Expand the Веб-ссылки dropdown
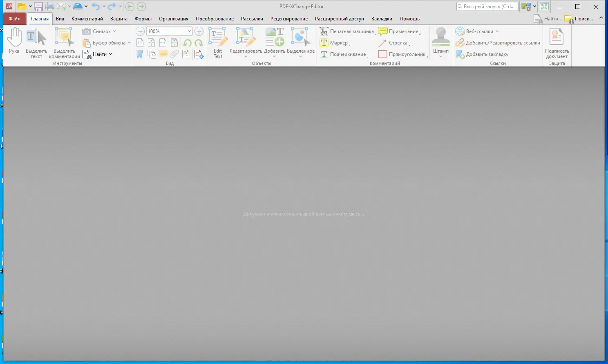 pos(497,31)
